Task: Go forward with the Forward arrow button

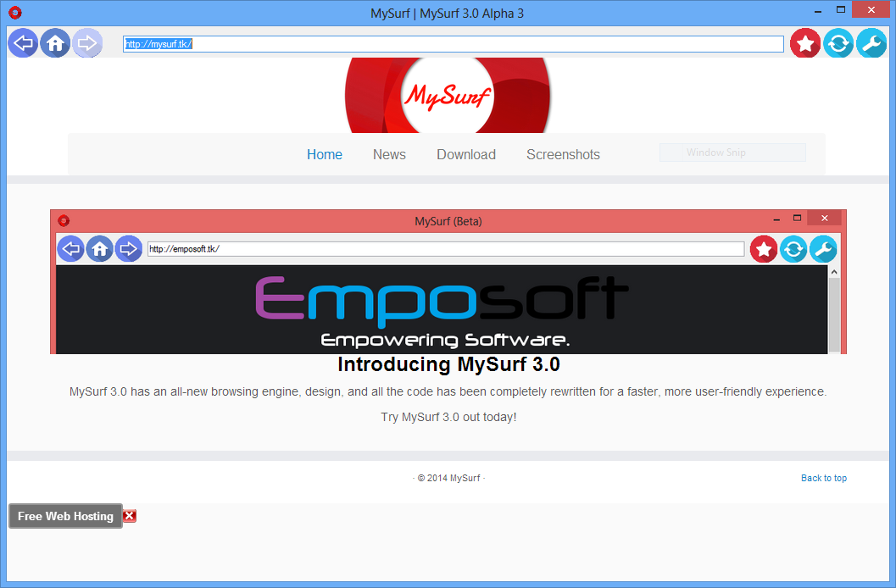Action: click(x=86, y=43)
